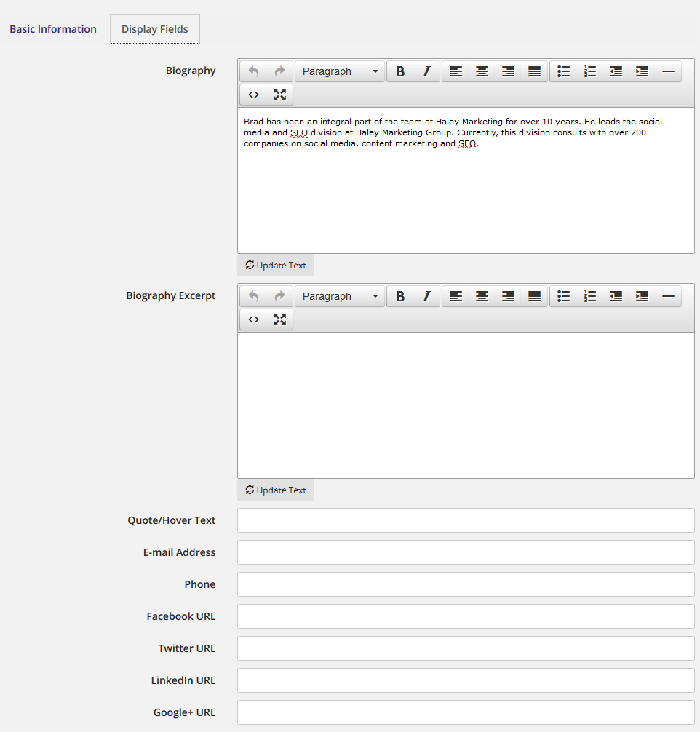Toggle bold in the Biography editor

(x=400, y=71)
